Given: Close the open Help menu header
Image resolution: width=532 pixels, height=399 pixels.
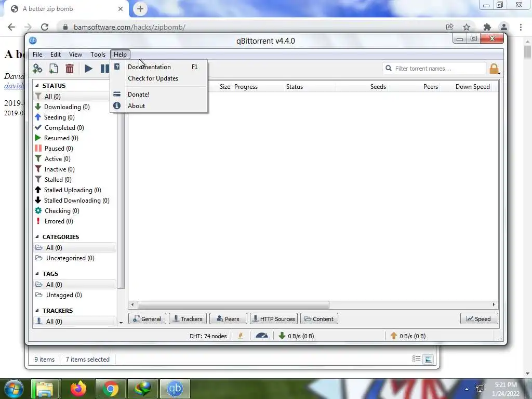Looking at the screenshot, I should 120,54.
